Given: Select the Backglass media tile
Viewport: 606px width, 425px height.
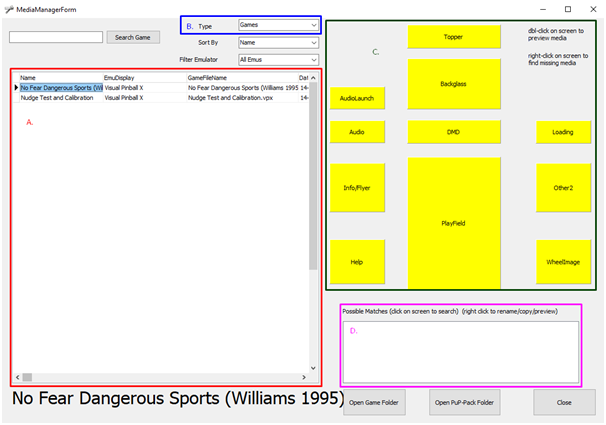Looking at the screenshot, I should (x=453, y=84).
